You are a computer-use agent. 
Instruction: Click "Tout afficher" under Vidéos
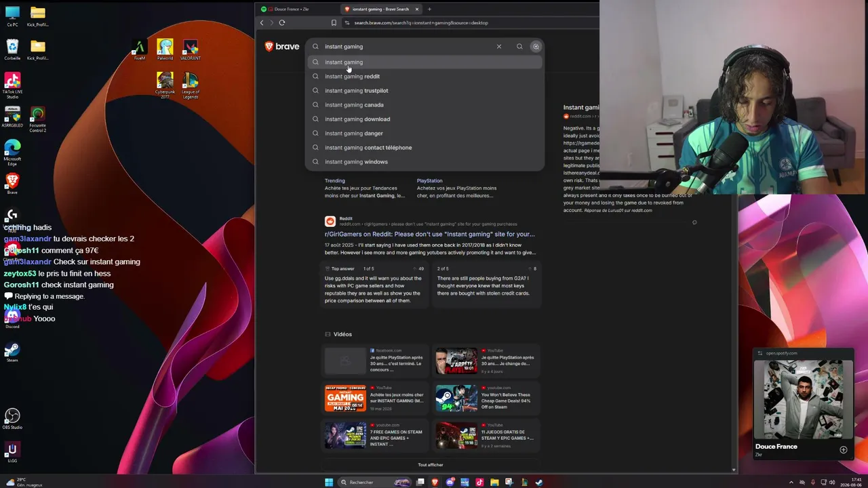431,465
